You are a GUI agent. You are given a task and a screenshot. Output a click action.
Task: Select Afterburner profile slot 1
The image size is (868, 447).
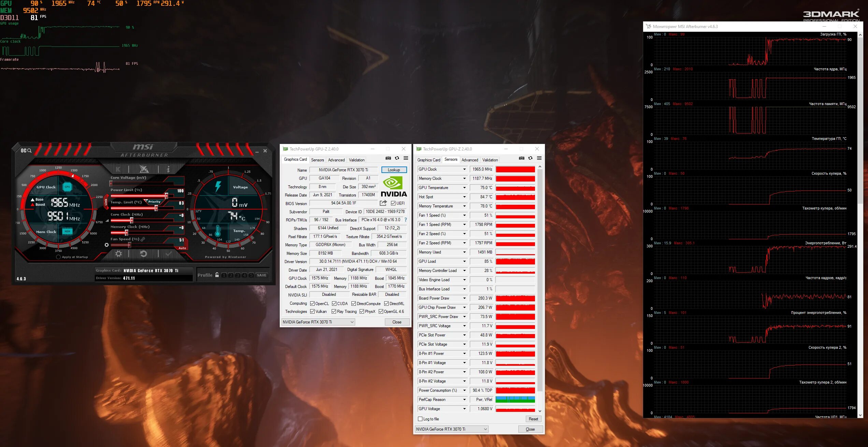pyautogui.click(x=224, y=275)
